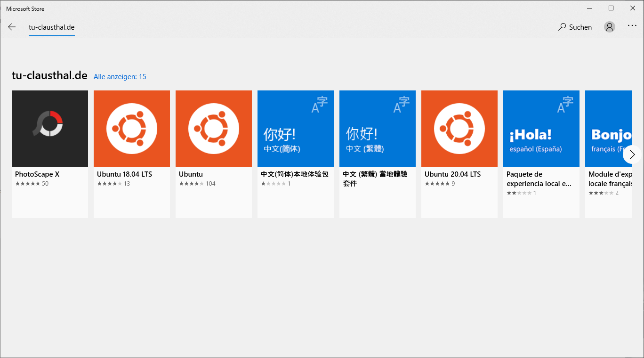Click the 'Ubuntu 20.04 LTS' title text
The image size is (644, 358).
pyautogui.click(x=452, y=174)
